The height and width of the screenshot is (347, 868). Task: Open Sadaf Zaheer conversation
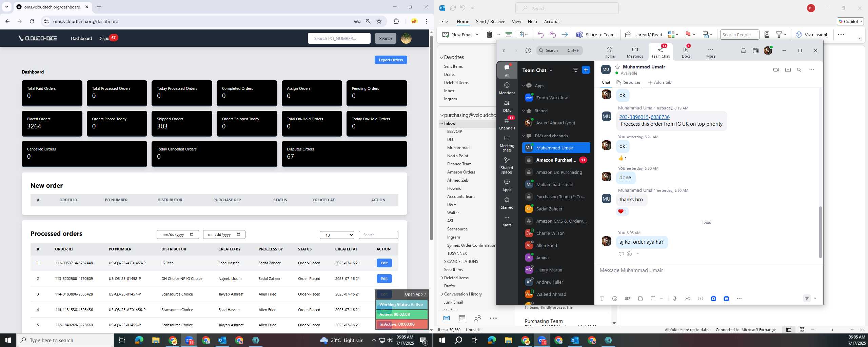coord(556,209)
